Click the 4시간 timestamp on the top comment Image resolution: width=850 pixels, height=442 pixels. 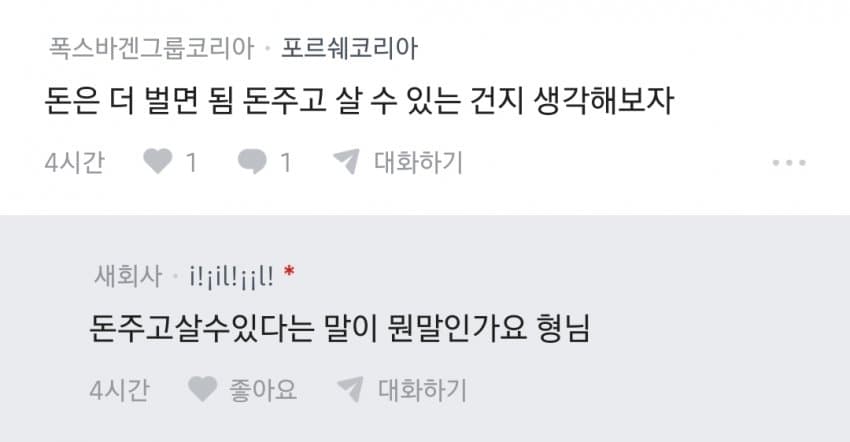coord(74,162)
